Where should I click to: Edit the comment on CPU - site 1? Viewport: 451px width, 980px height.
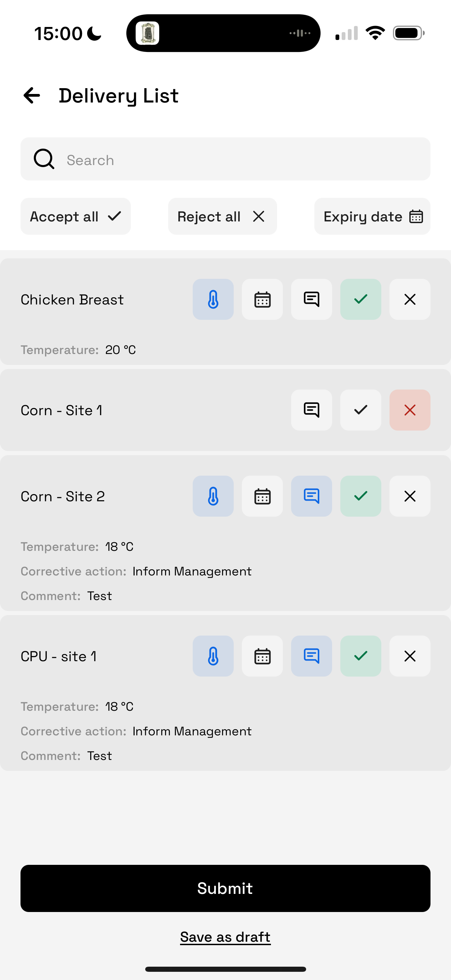click(x=312, y=656)
